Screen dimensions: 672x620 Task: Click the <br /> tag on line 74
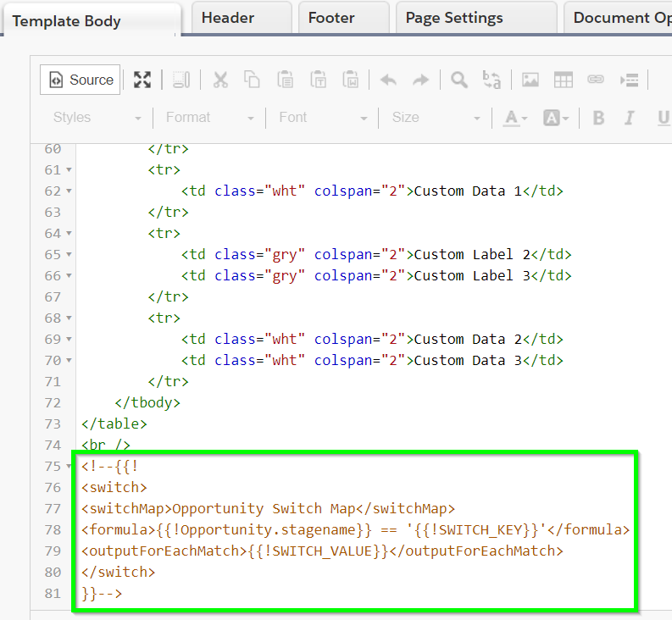[x=105, y=446]
